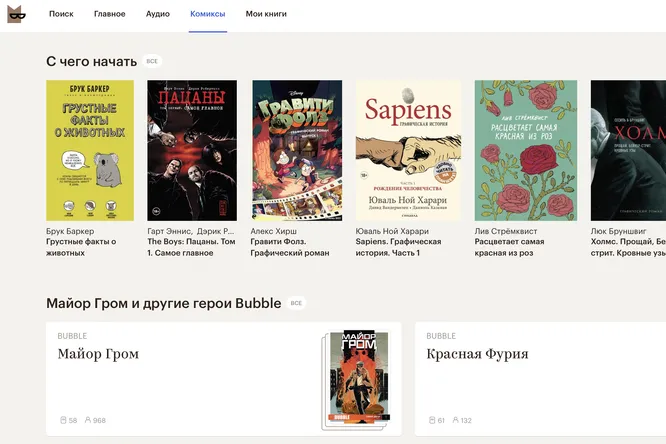Open the Sapiens graphic history cover
Image resolution: width=666 pixels, height=444 pixels.
408,150
